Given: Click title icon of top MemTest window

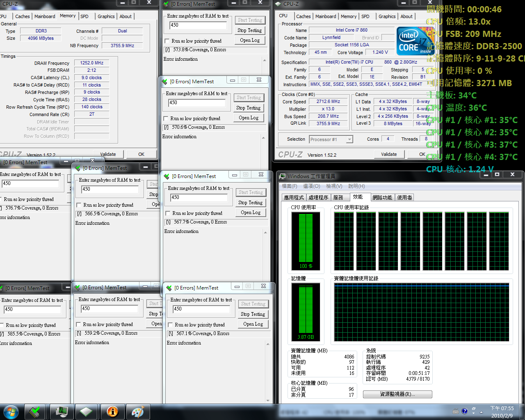Looking at the screenshot, I should pyautogui.click(x=166, y=4).
